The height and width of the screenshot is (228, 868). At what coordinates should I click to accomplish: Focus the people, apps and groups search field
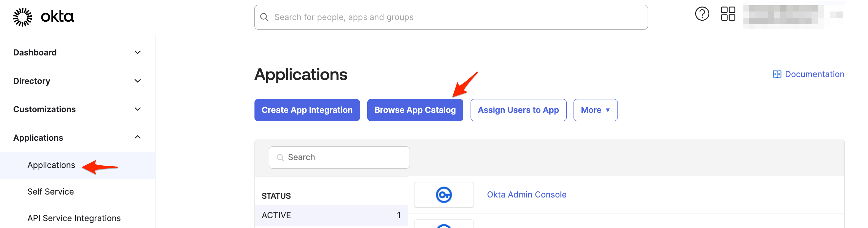pyautogui.click(x=451, y=17)
